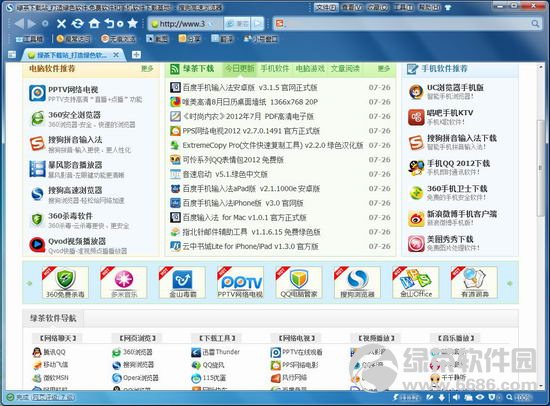The width and height of the screenshot is (550, 406).
Task: Click the PPTV网络电视 carousel thumbnail
Action: [x=240, y=282]
